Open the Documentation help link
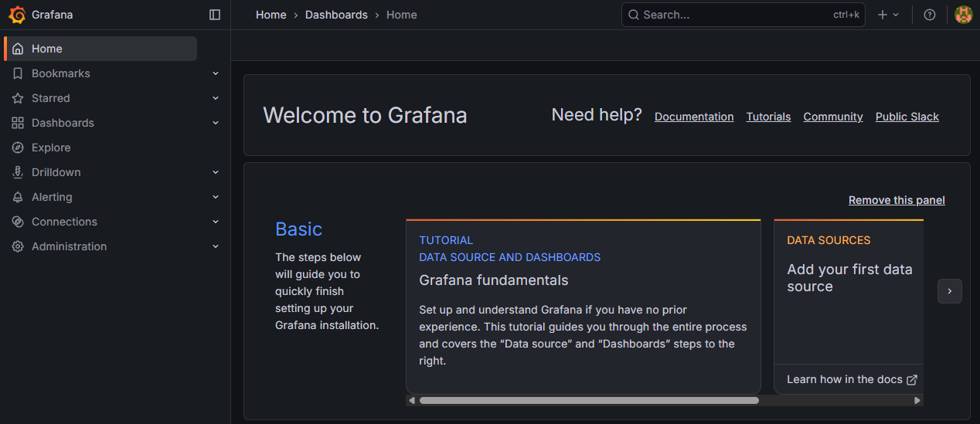 click(x=693, y=117)
